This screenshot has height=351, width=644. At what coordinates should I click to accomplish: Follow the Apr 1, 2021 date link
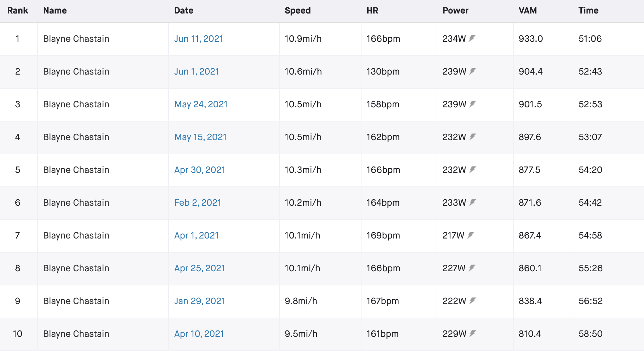(x=196, y=236)
